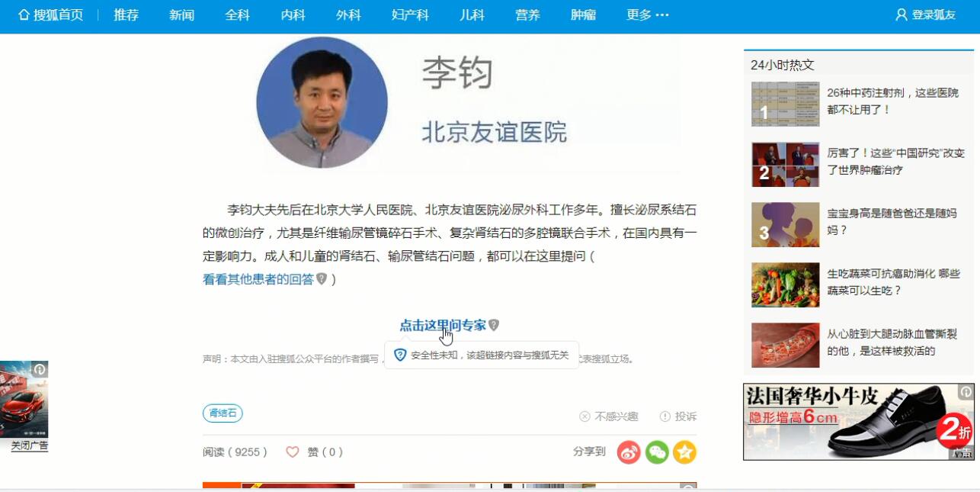Expand the 更多 navigation menu
Screen dimensions: 980x492
click(648, 15)
